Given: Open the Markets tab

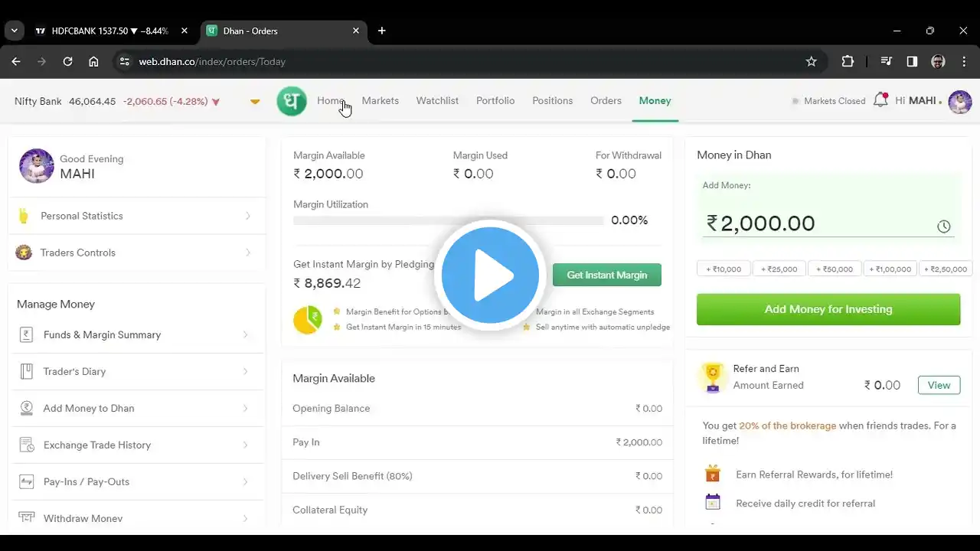Looking at the screenshot, I should click(x=381, y=100).
